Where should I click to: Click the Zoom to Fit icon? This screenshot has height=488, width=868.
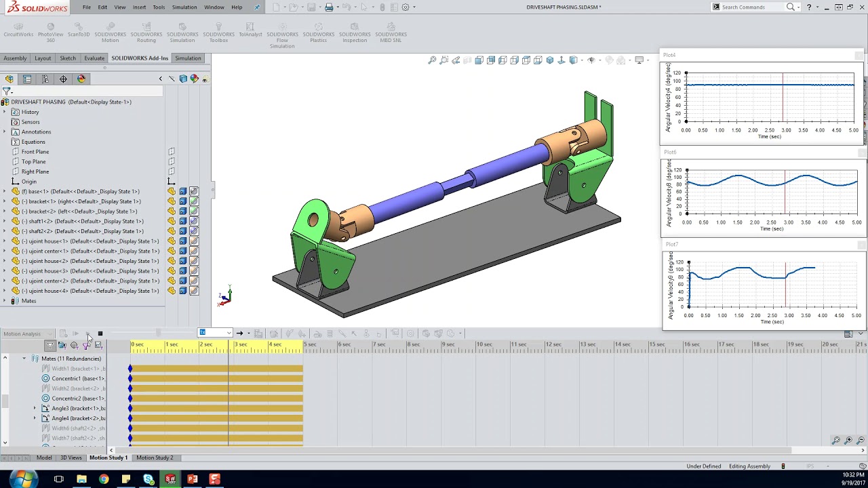tap(432, 60)
